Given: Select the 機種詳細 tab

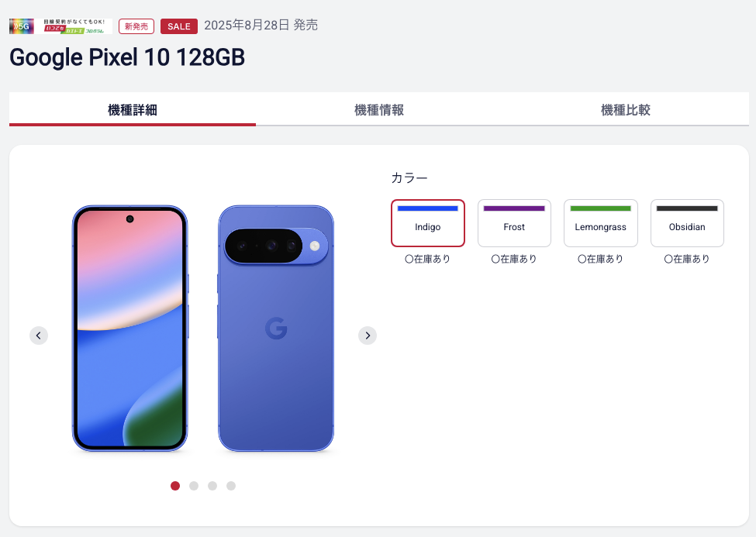Looking at the screenshot, I should coord(133,109).
